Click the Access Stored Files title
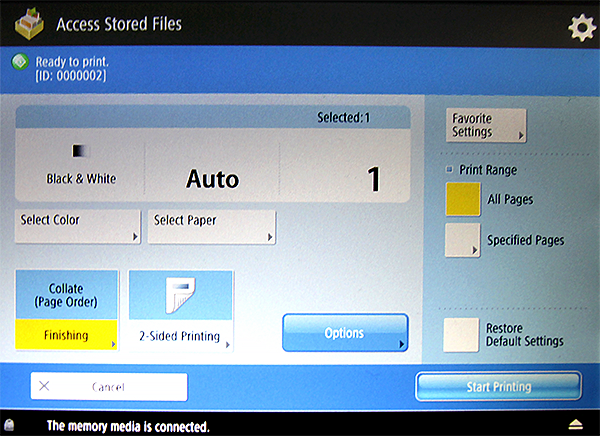 coord(119,24)
